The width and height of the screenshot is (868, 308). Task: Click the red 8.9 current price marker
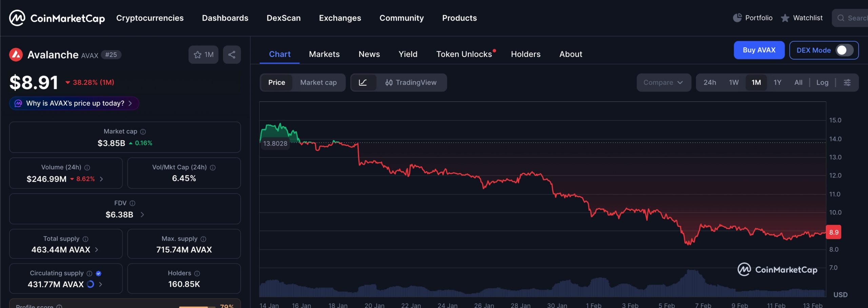point(833,232)
